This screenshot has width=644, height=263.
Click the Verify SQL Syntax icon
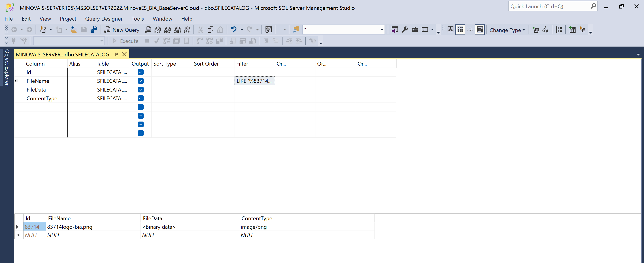pos(545,30)
